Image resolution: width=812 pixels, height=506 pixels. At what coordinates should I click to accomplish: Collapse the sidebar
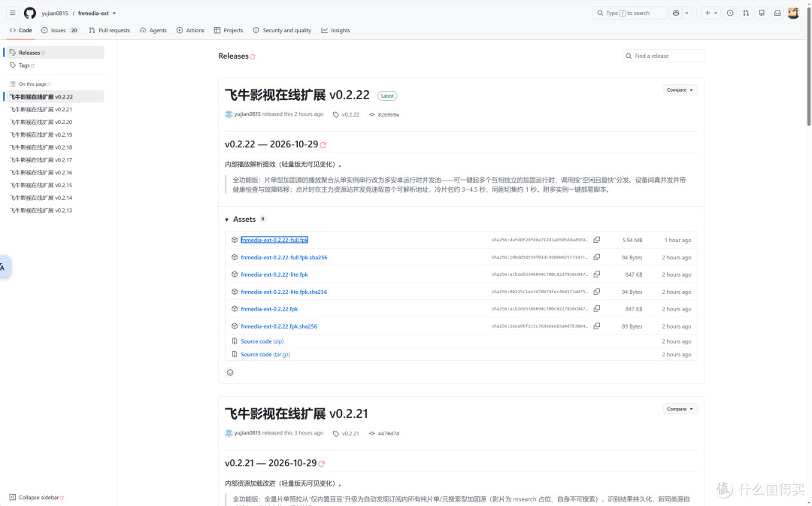tap(36, 497)
